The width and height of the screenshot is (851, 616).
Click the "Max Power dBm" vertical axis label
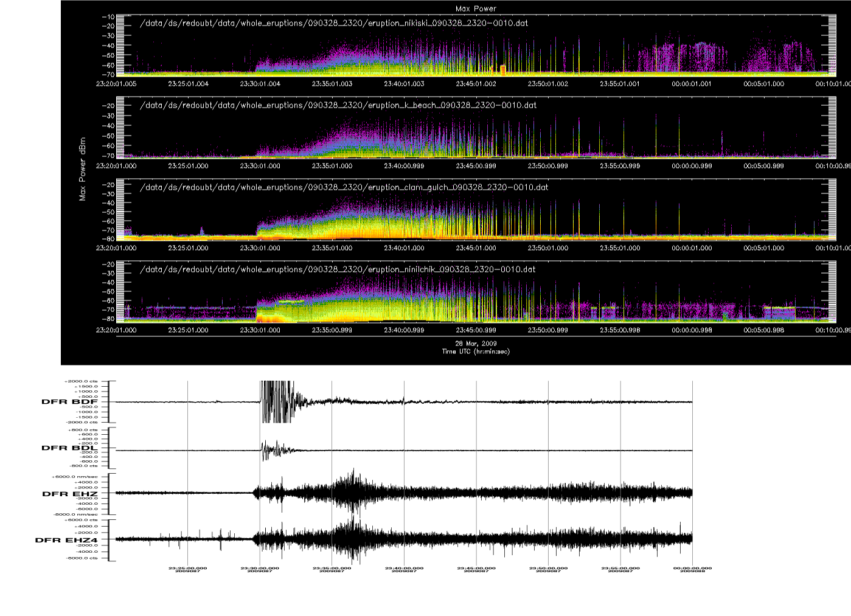click(x=82, y=170)
